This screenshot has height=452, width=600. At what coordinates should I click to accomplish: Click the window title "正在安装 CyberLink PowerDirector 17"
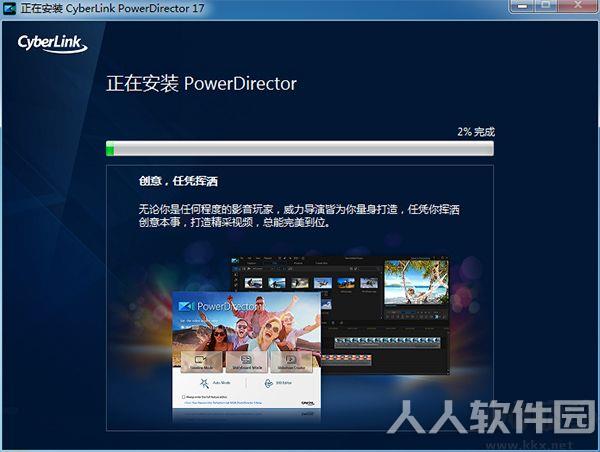pos(112,8)
